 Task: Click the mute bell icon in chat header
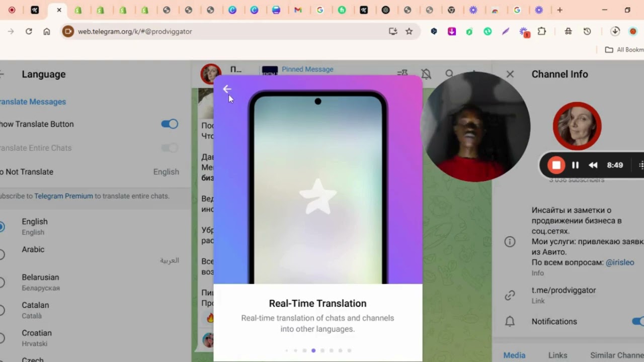coord(426,74)
